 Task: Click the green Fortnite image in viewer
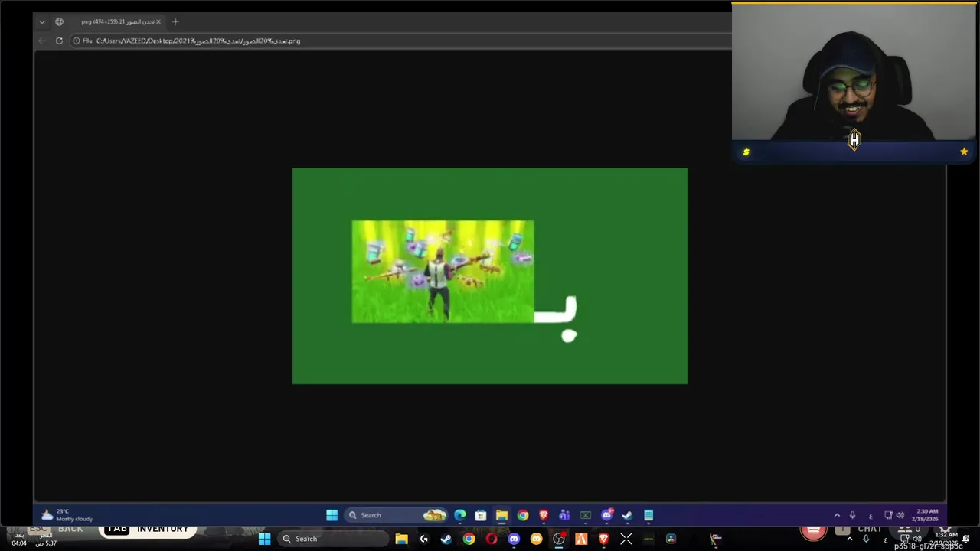tap(490, 276)
